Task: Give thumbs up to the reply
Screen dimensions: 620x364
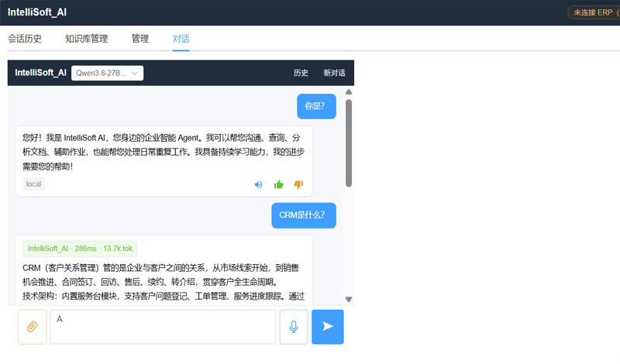Action: [278, 184]
